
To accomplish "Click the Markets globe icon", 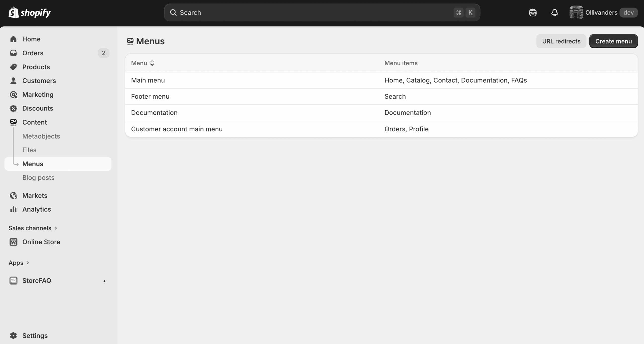I will 13,196.
